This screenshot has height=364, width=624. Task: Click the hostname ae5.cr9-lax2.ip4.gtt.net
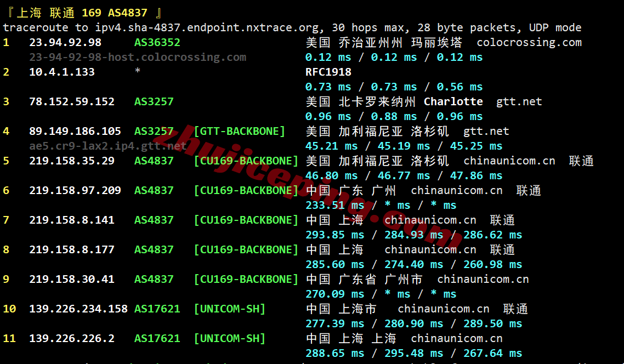(108, 146)
